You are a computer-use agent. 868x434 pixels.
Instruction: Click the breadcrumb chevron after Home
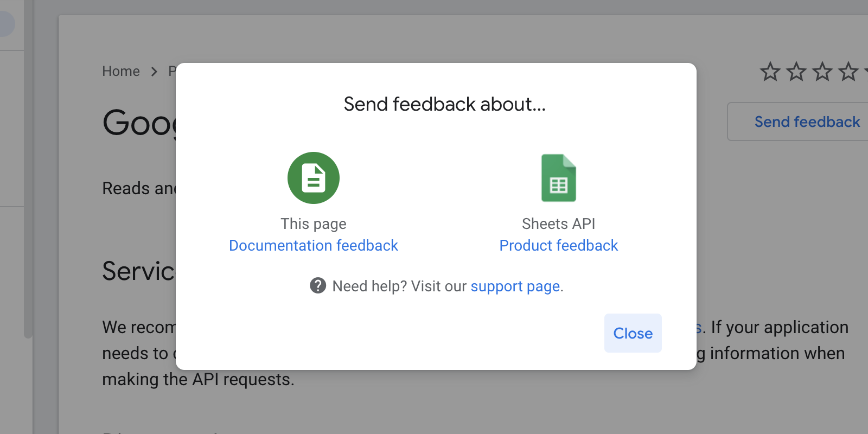(x=154, y=72)
